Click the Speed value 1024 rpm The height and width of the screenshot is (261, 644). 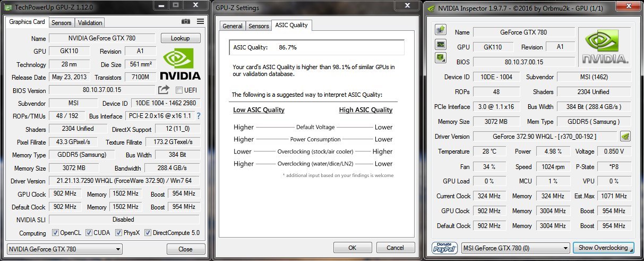point(552,166)
